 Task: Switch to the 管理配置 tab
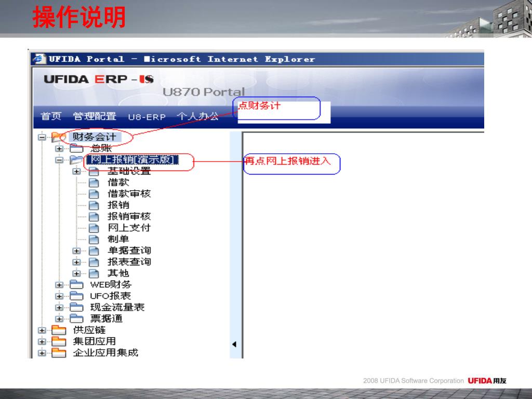coord(95,116)
